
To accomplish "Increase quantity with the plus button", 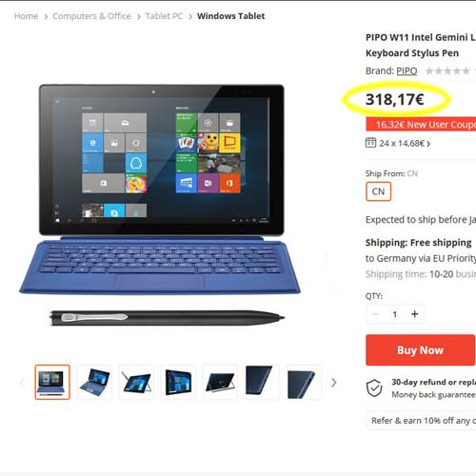I will [x=414, y=314].
